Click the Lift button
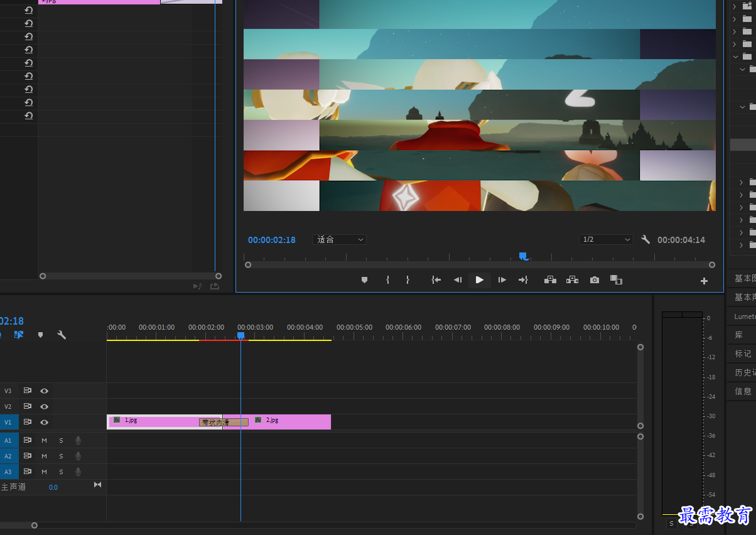Viewport: 756px width, 535px height. [x=550, y=280]
